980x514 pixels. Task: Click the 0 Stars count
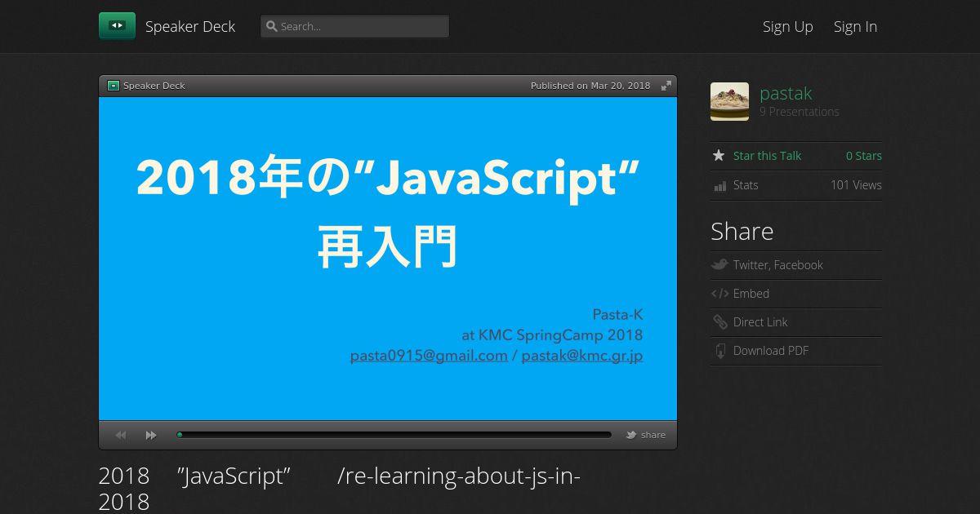(x=864, y=156)
